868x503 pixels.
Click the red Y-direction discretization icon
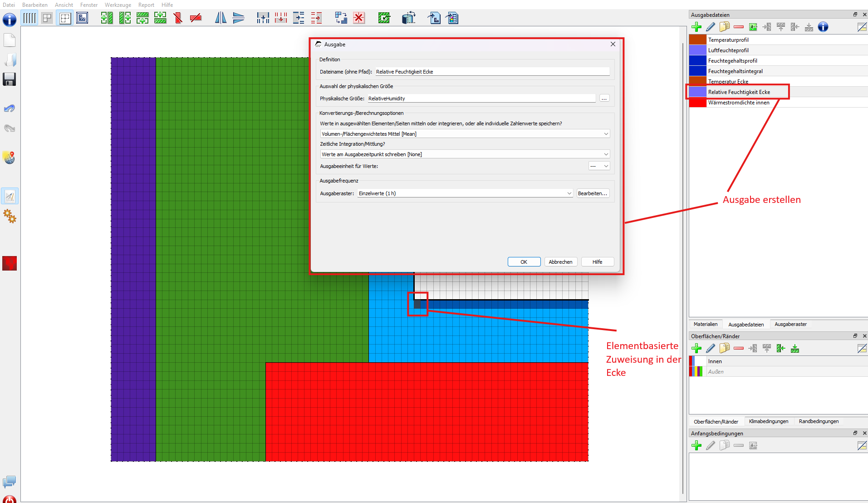[281, 18]
